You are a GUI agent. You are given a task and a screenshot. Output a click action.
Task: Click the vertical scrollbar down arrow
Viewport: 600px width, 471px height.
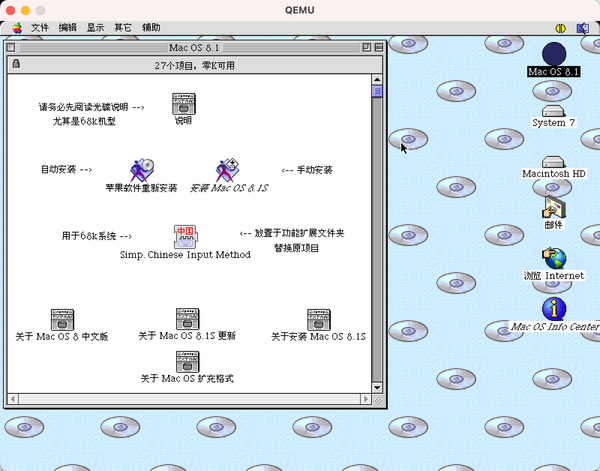coord(377,388)
